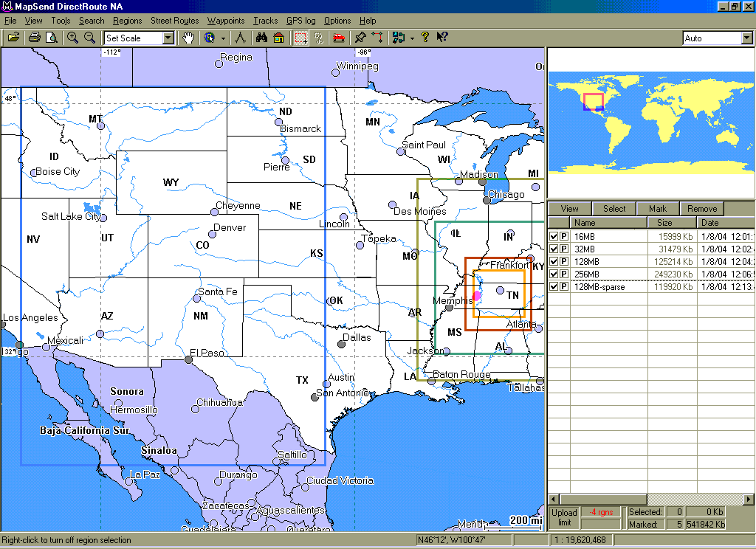Click the map scale 1 : 19,620,468 status

coord(580,540)
